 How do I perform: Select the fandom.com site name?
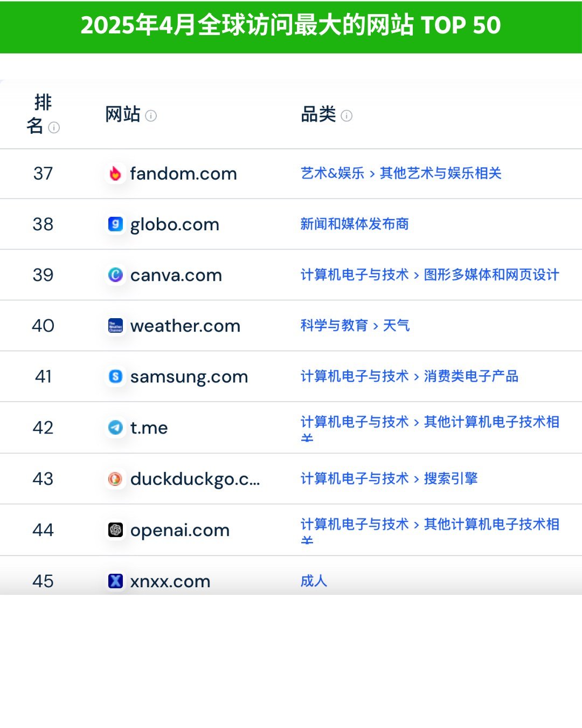[183, 174]
